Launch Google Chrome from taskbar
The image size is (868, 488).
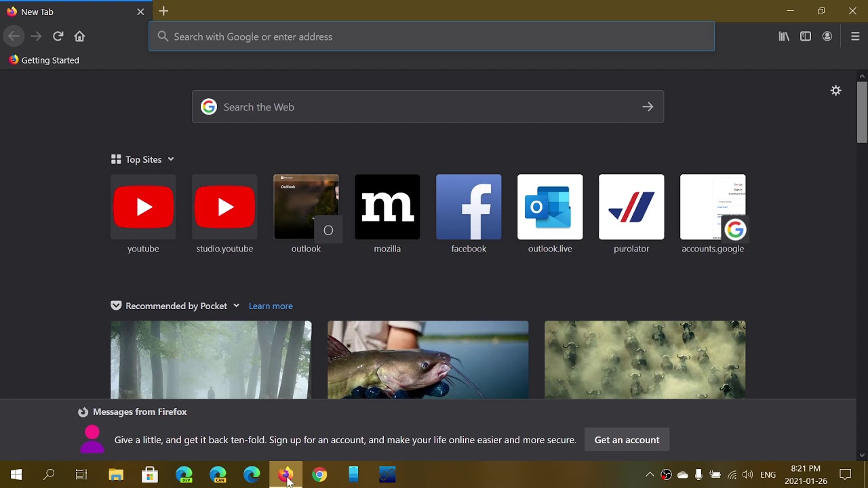tap(319, 474)
